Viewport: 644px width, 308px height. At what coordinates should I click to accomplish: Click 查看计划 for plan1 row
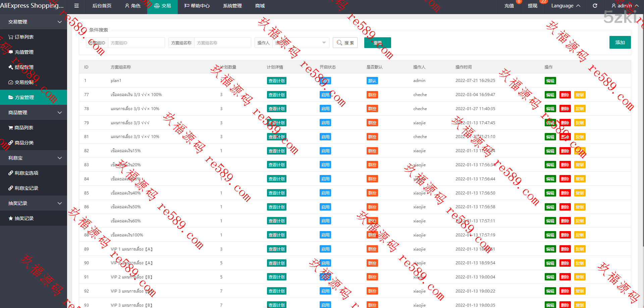click(276, 81)
